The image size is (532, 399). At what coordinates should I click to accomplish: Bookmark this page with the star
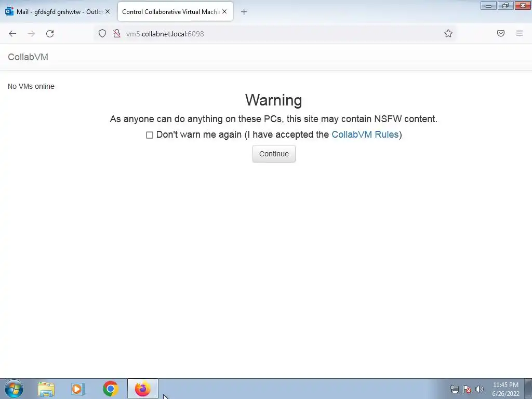coord(448,33)
